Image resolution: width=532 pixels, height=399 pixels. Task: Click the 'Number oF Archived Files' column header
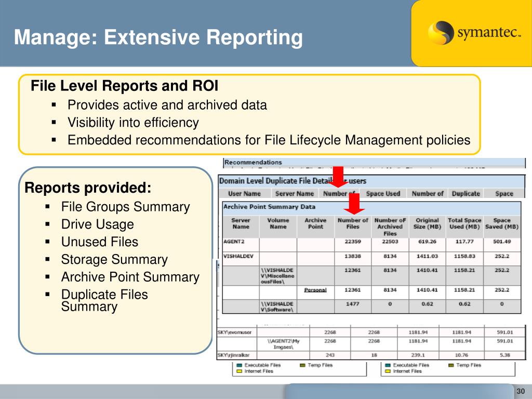[x=390, y=227]
